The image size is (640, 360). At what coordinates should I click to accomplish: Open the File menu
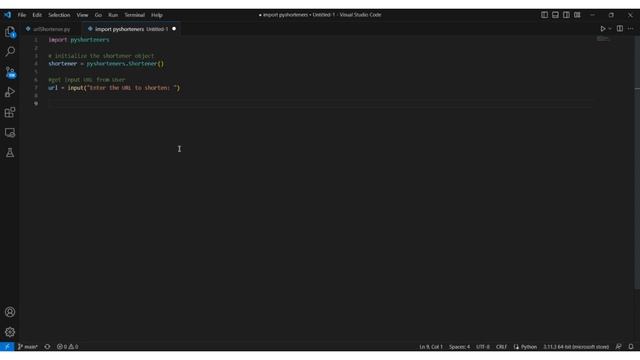[x=22, y=15]
